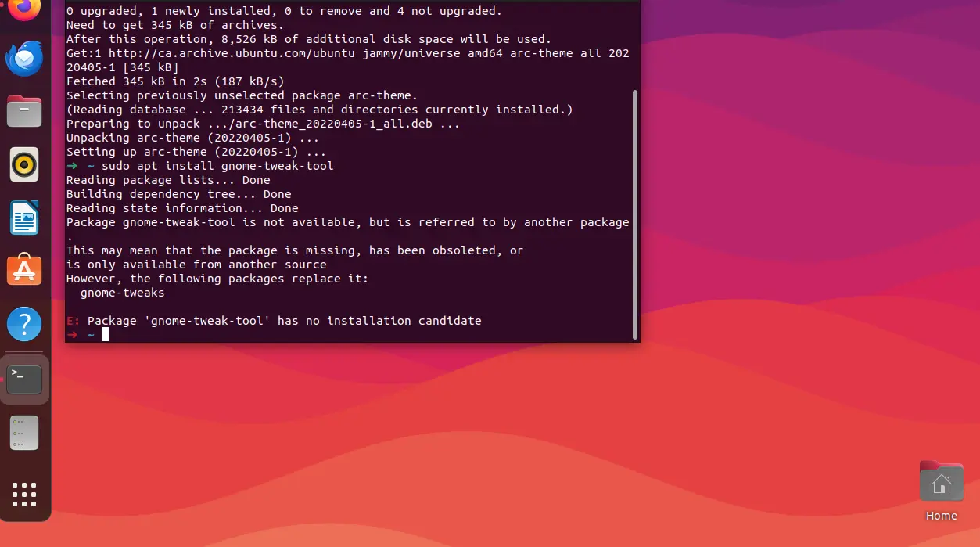
Task: Click 'Fetched 345 kB in 2s' line
Action: (175, 81)
